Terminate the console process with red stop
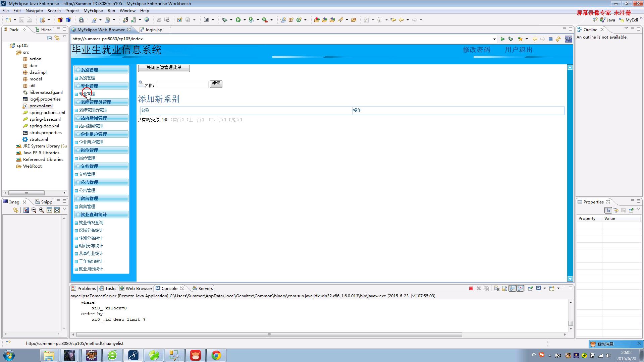The width and height of the screenshot is (644, 362). coord(471,288)
